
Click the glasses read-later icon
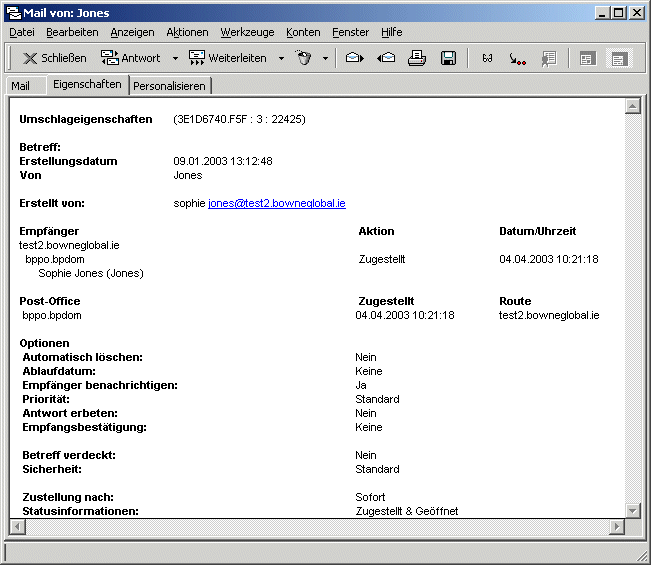(x=487, y=59)
